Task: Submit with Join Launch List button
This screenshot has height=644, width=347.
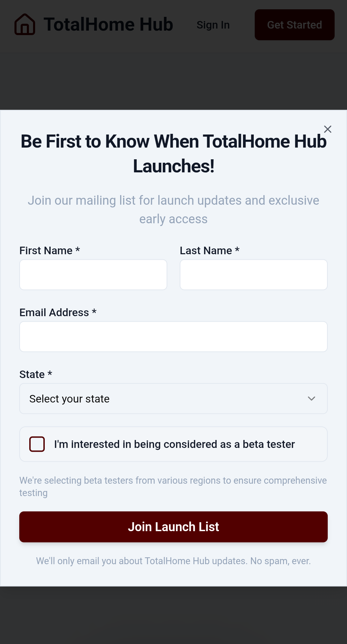Action: pyautogui.click(x=173, y=527)
